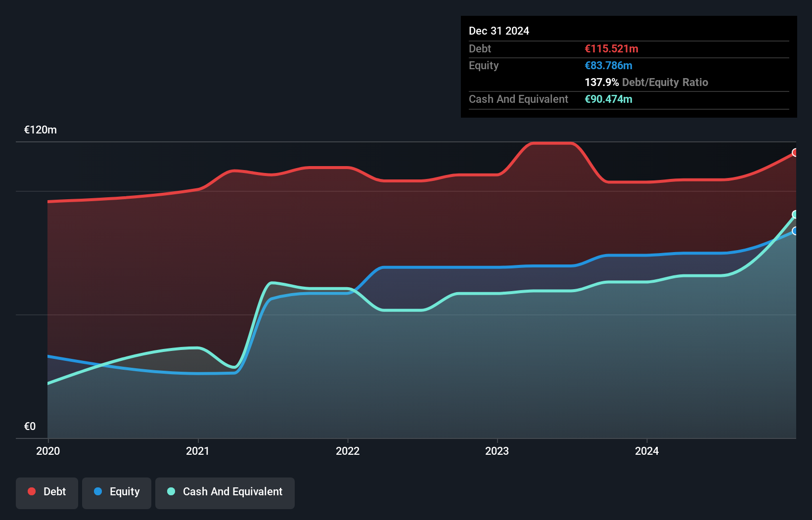This screenshot has width=812, height=520.
Task: Click the Equity row label in tooltip
Action: (x=484, y=65)
